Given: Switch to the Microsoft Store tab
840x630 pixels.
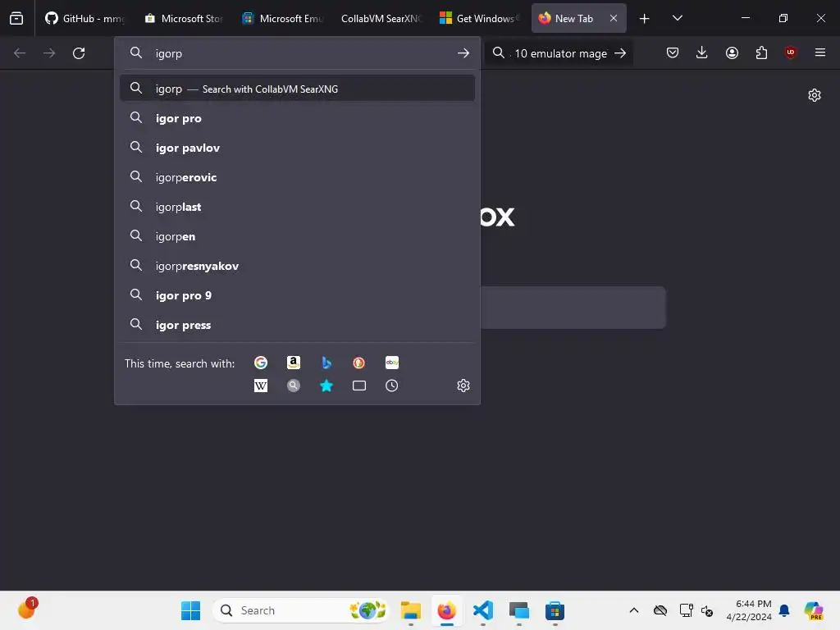Looking at the screenshot, I should tap(185, 18).
